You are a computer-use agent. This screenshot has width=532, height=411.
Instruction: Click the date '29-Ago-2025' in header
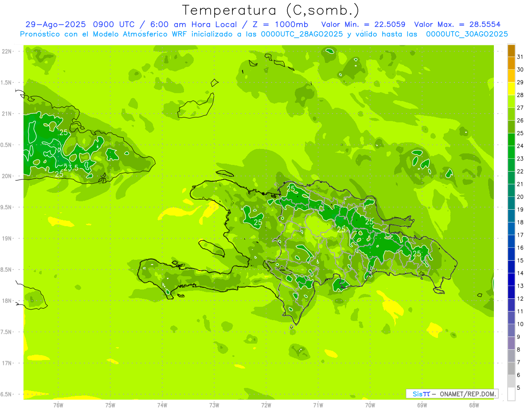56,24
